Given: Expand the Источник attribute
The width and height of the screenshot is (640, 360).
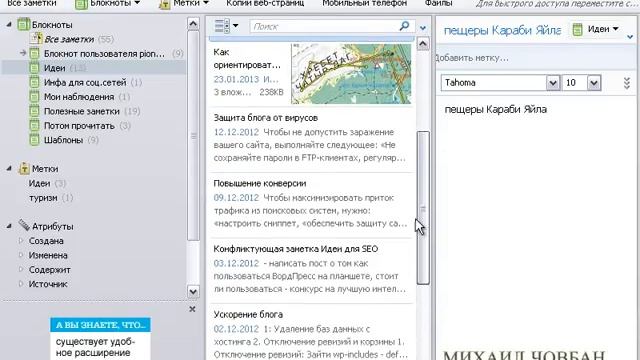Looking at the screenshot, I should [x=21, y=284].
